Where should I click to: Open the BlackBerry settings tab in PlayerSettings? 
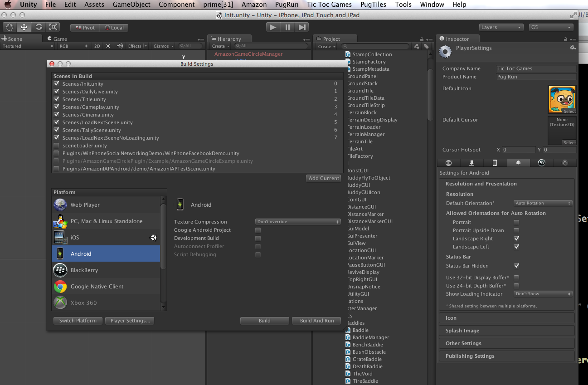point(542,162)
